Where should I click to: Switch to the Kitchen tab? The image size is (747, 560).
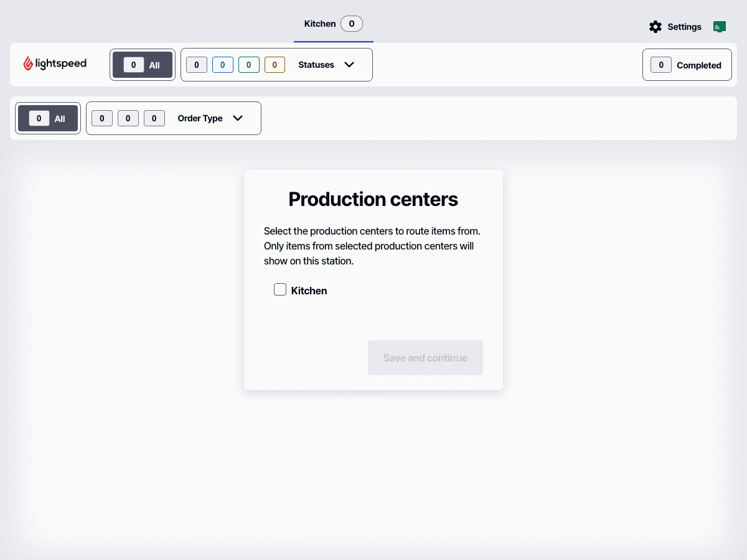pyautogui.click(x=333, y=24)
